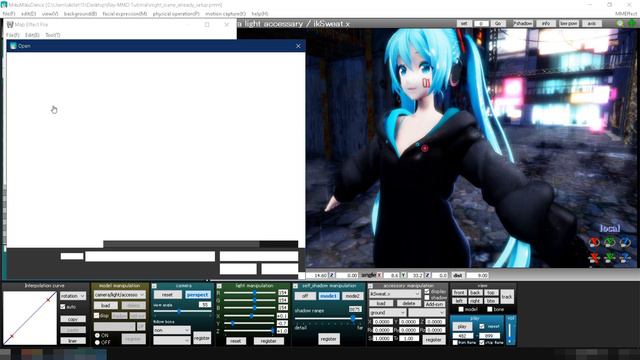Collapse the self_shadow manipulation panel corner square

(296, 286)
